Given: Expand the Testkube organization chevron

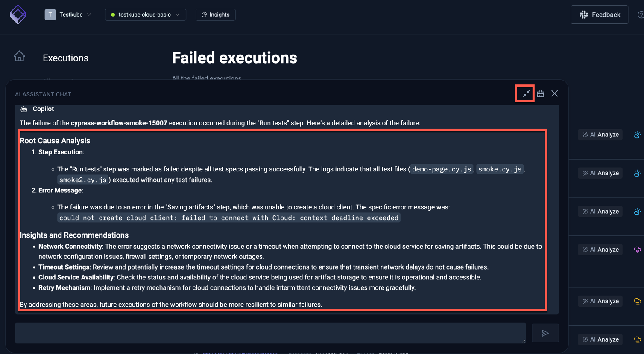Looking at the screenshot, I should click(89, 15).
